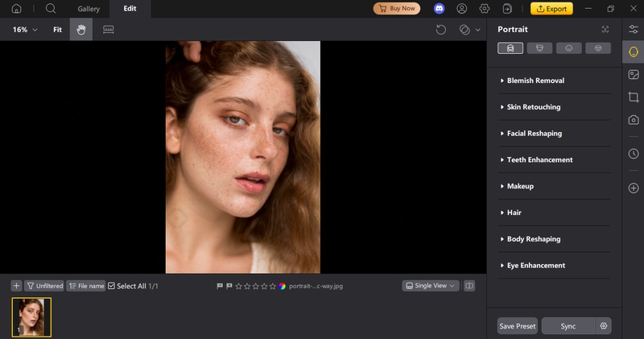Image resolution: width=644 pixels, height=339 pixels.
Task: Click the sign-out arrow icon beside settings
Action: [507, 9]
